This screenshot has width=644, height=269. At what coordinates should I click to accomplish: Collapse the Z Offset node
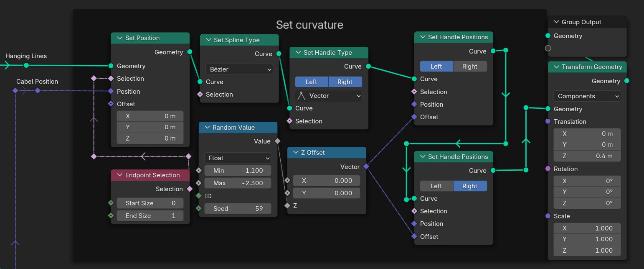[295, 153]
